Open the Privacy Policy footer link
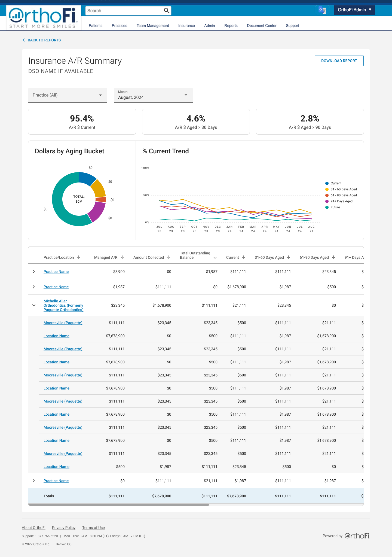 click(64, 528)
